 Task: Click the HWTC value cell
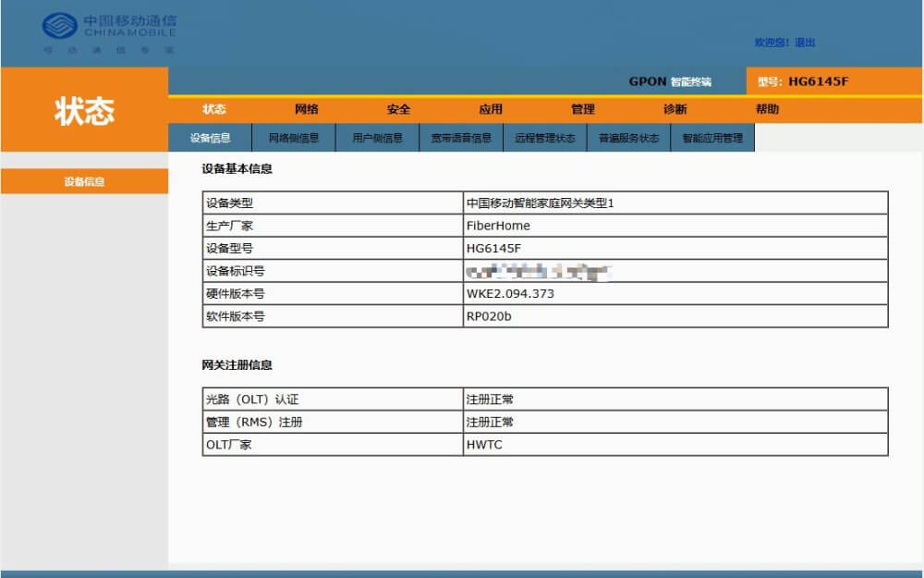point(676,445)
